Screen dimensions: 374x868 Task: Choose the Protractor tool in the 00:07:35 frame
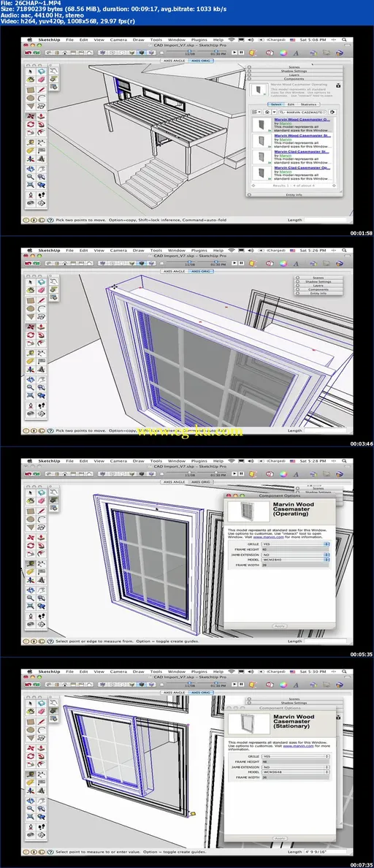pyautogui.click(x=31, y=783)
